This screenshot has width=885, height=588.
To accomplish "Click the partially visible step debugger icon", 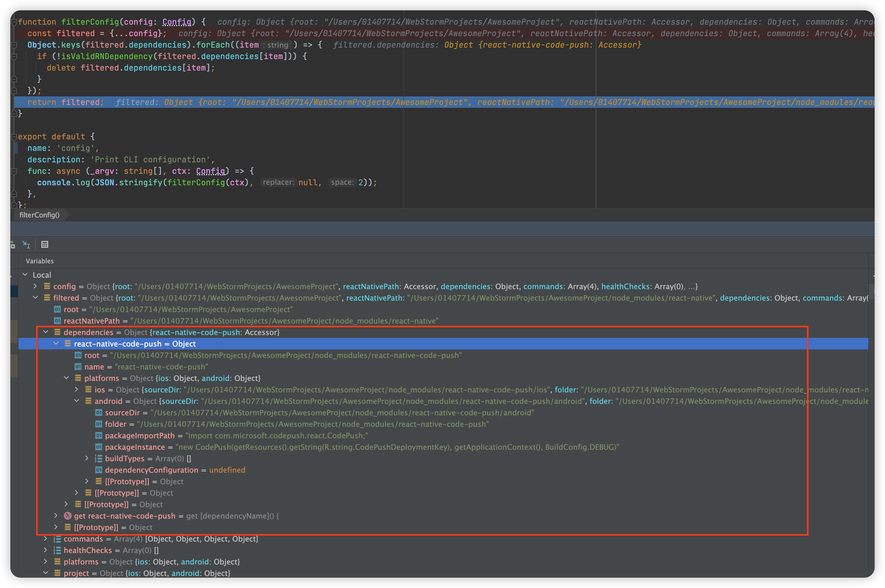I will click(x=12, y=244).
